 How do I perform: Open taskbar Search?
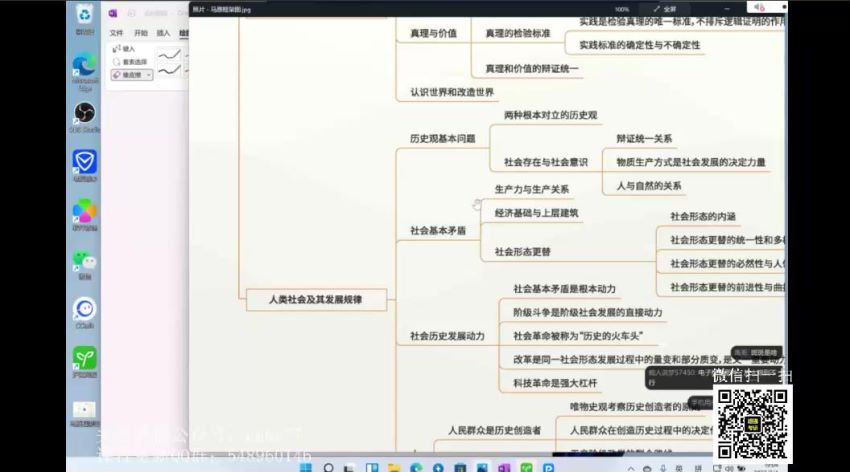(328, 468)
